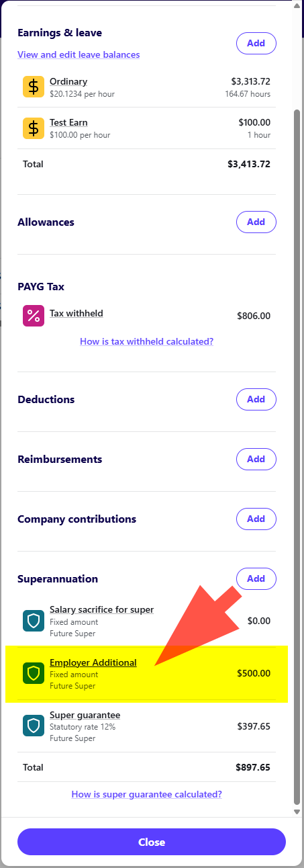Open How is super guarantee calculated link

[146, 794]
